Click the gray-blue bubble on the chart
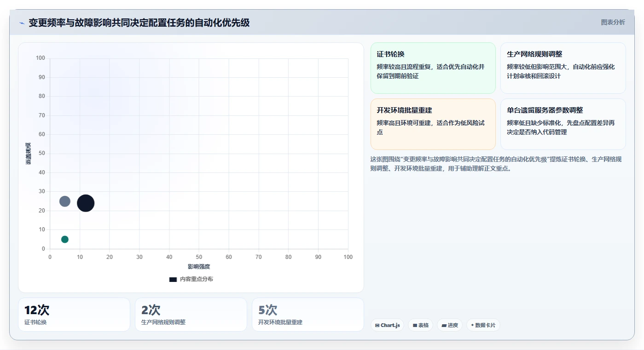 click(x=65, y=201)
